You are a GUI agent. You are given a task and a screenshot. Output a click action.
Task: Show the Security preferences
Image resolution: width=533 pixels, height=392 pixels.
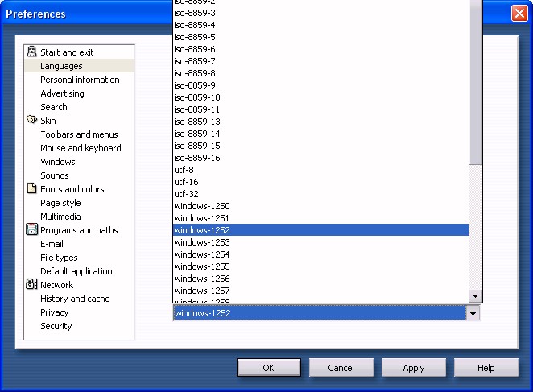coord(56,326)
